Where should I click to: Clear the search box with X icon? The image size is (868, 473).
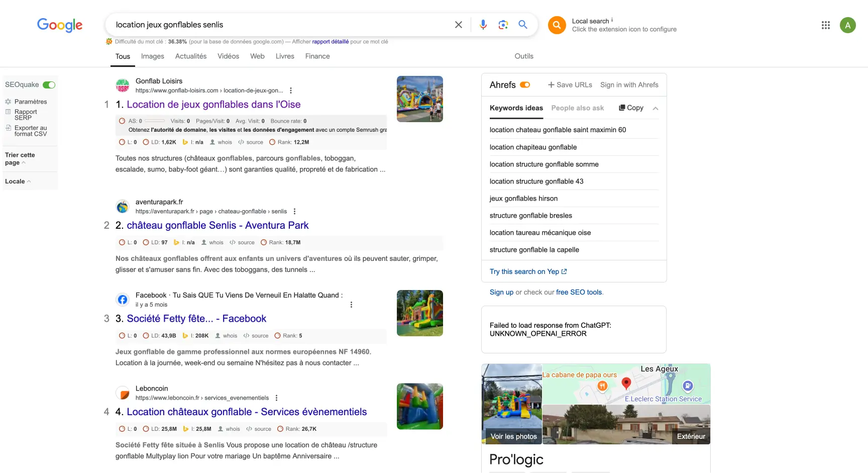point(458,25)
